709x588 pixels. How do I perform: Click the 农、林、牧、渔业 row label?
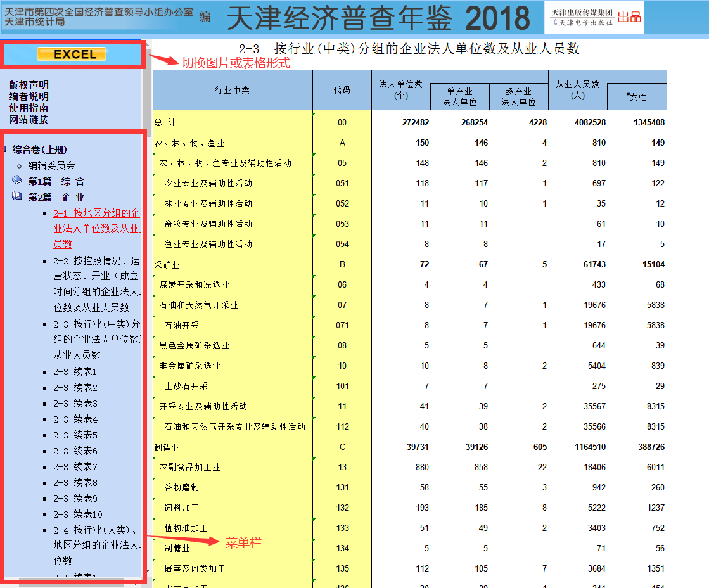(x=189, y=143)
